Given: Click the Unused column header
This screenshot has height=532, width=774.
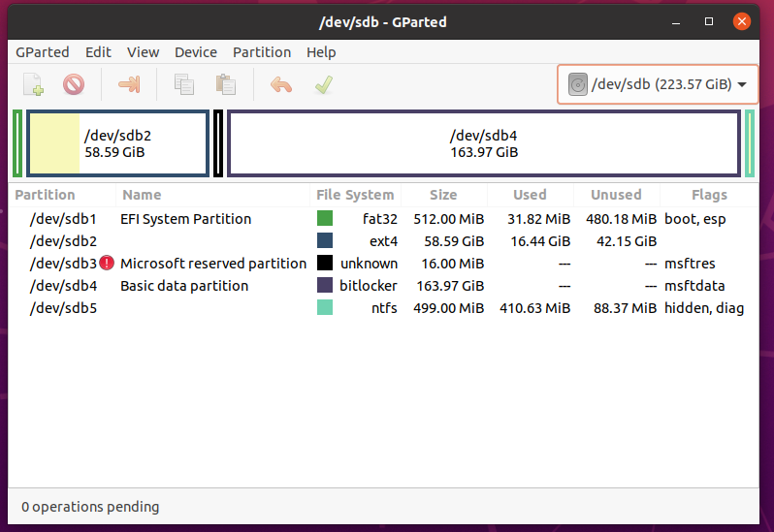Looking at the screenshot, I should [617, 195].
